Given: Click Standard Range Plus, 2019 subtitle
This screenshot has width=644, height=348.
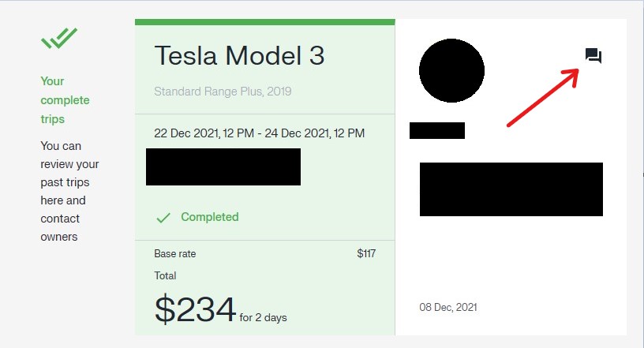Looking at the screenshot, I should pyautogui.click(x=223, y=92).
